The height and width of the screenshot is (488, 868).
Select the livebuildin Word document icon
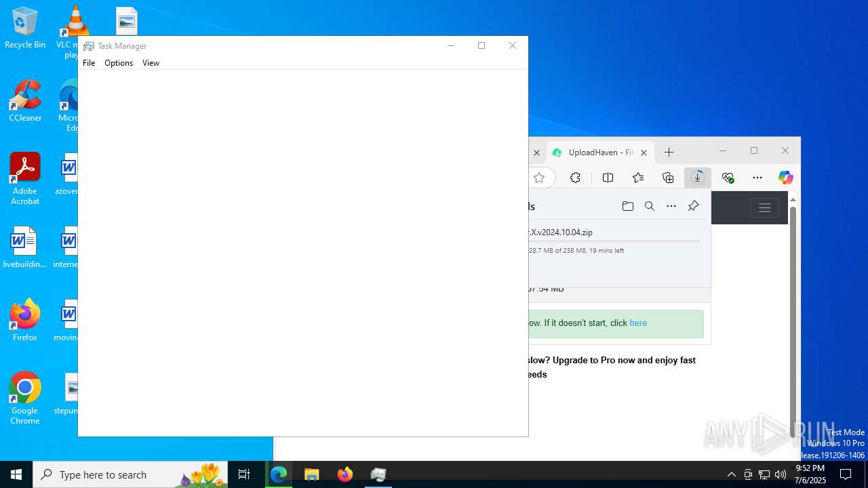coord(25,247)
